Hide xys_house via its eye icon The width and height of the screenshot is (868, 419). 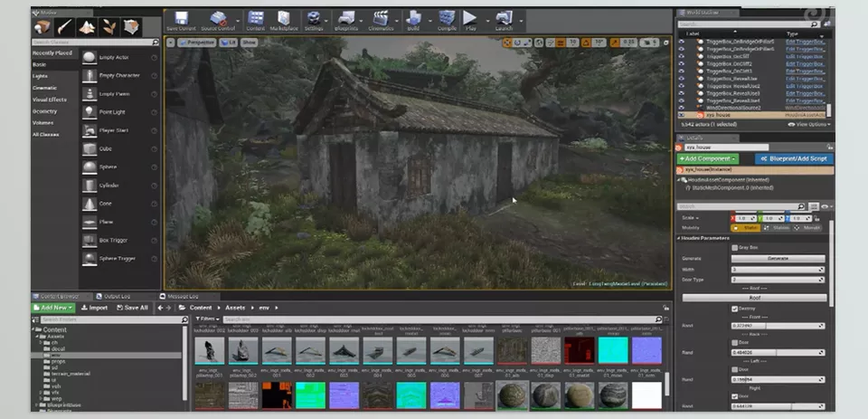pyautogui.click(x=682, y=115)
